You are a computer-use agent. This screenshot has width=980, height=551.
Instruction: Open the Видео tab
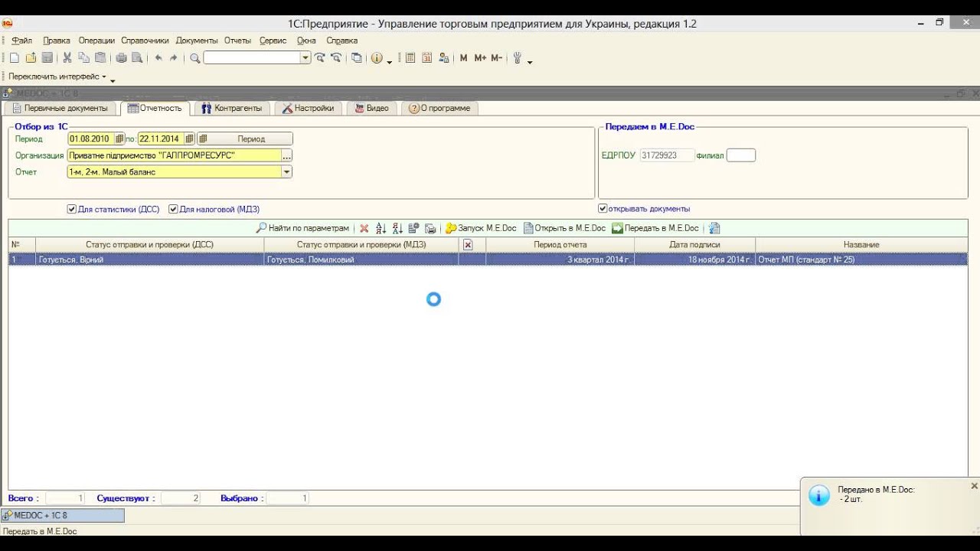(x=371, y=108)
